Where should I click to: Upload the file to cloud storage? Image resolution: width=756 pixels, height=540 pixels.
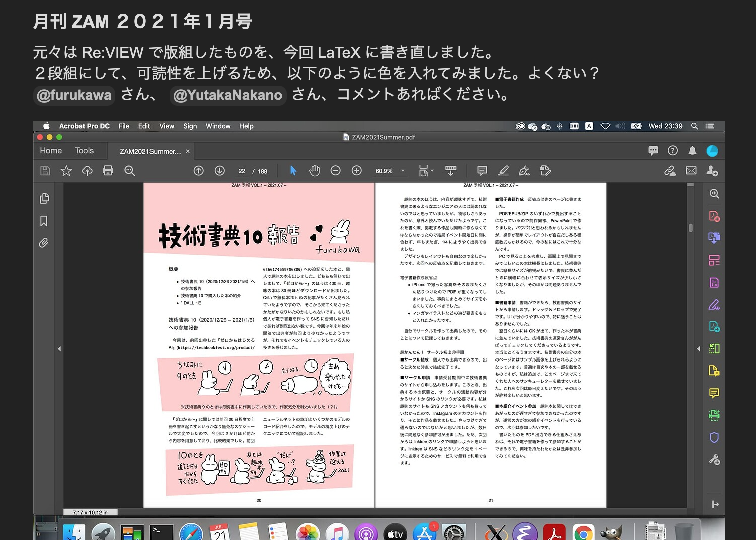[x=87, y=171]
